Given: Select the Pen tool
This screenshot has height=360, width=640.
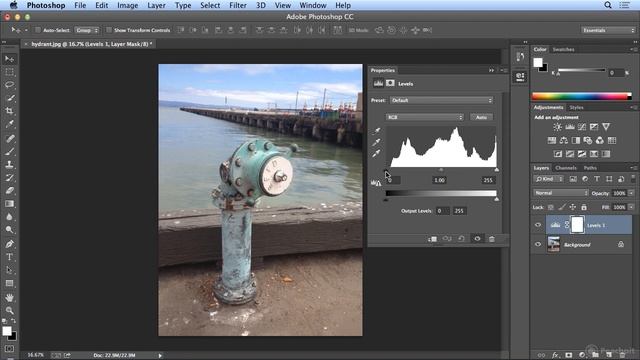Looking at the screenshot, I should 9,244.
